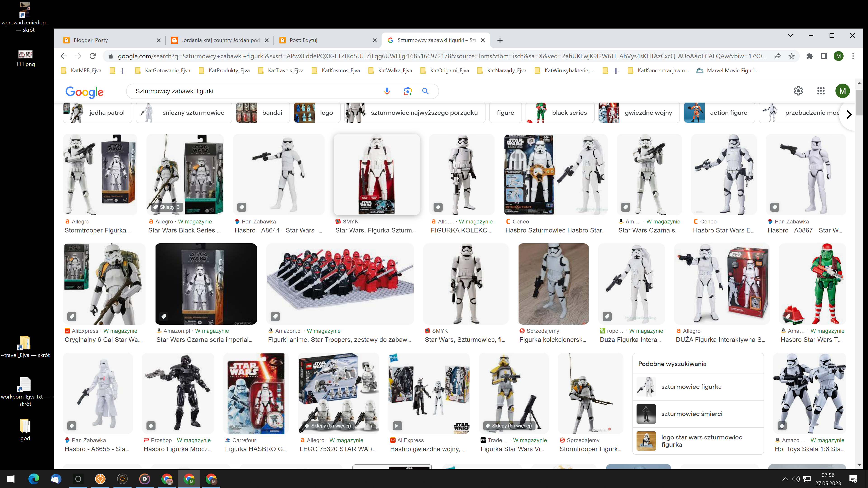The image size is (868, 488).
Task: Filter by sniezny szturmowiec chip
Action: pyautogui.click(x=184, y=113)
